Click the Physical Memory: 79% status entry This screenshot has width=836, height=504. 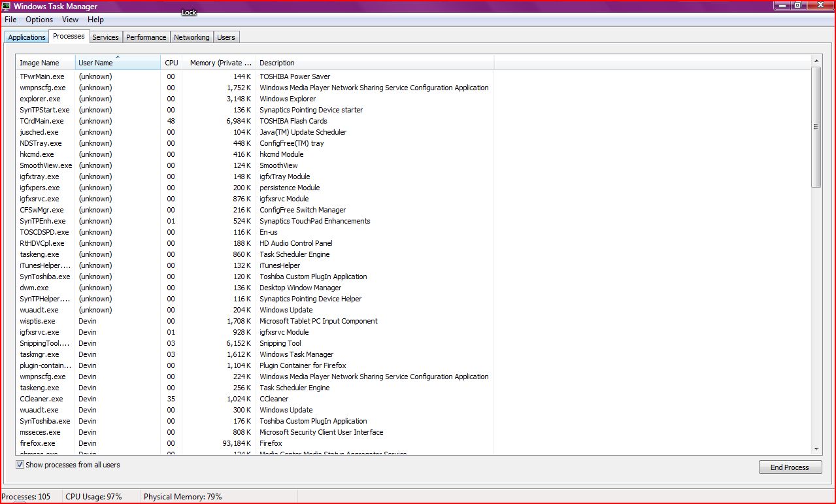click(182, 497)
